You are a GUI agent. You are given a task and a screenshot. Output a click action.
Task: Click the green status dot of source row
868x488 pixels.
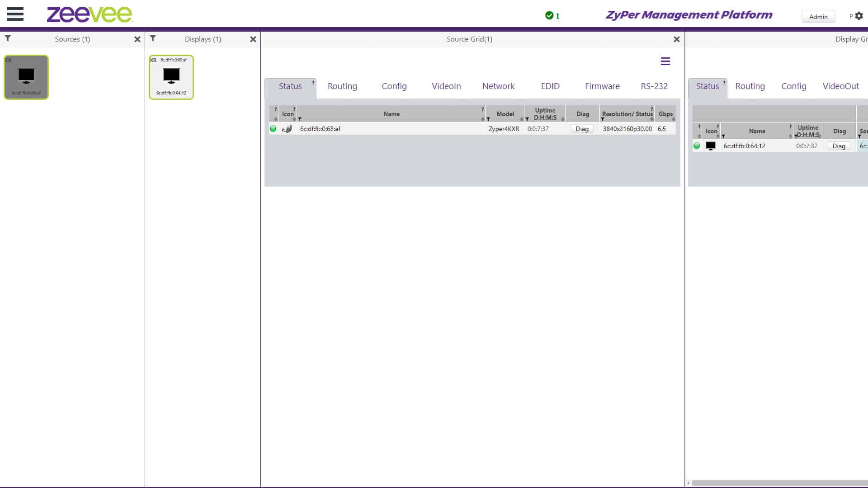click(273, 129)
